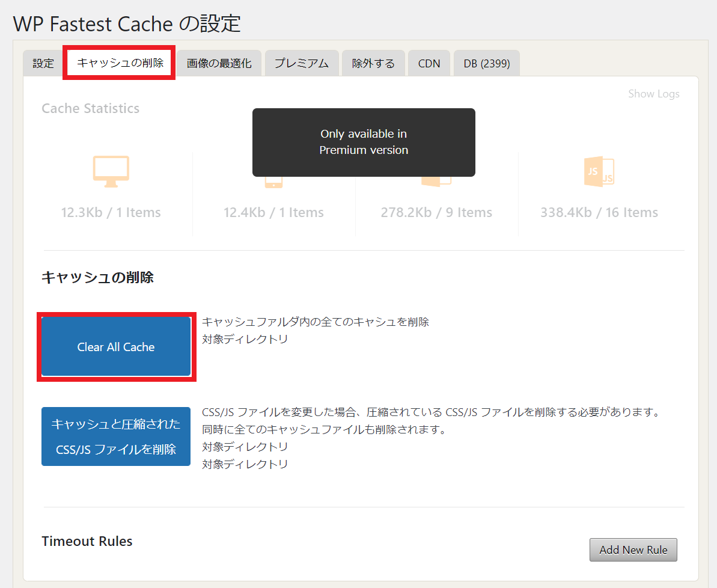Switch to 画像の最適化 tab
This screenshot has height=588, width=717.
(219, 63)
